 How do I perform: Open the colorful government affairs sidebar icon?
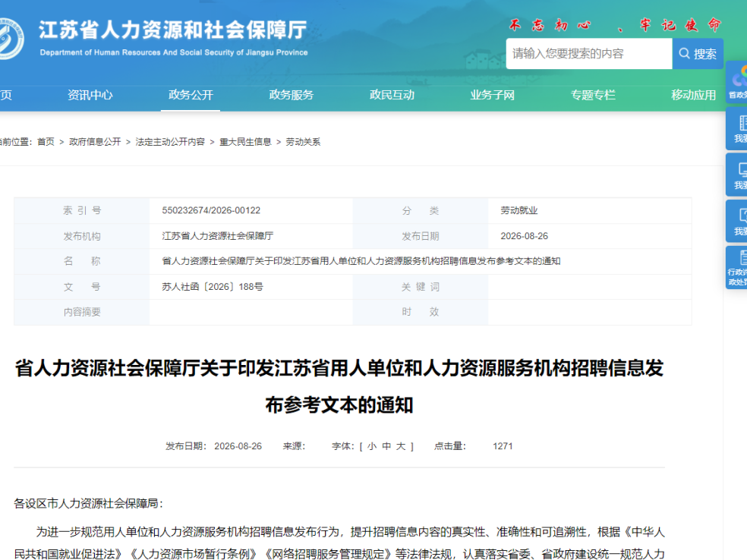737,81
